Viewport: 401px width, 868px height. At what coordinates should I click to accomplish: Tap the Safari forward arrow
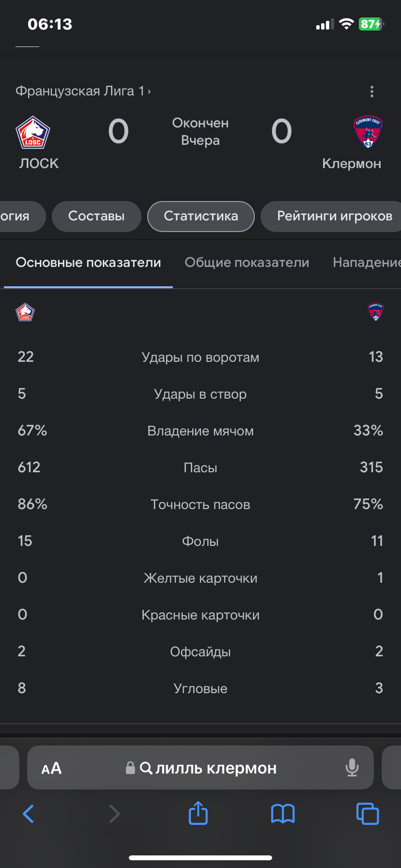[114, 814]
